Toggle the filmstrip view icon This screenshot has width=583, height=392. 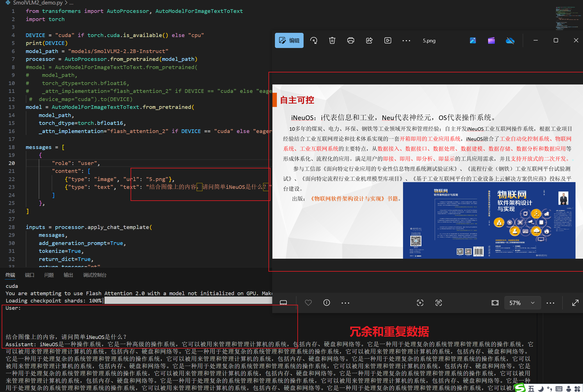point(283,303)
